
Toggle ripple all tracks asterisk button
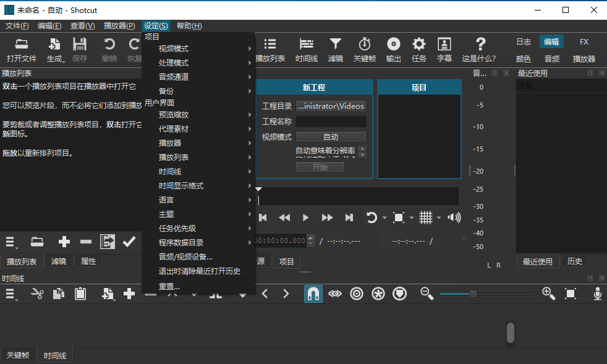coord(378,294)
